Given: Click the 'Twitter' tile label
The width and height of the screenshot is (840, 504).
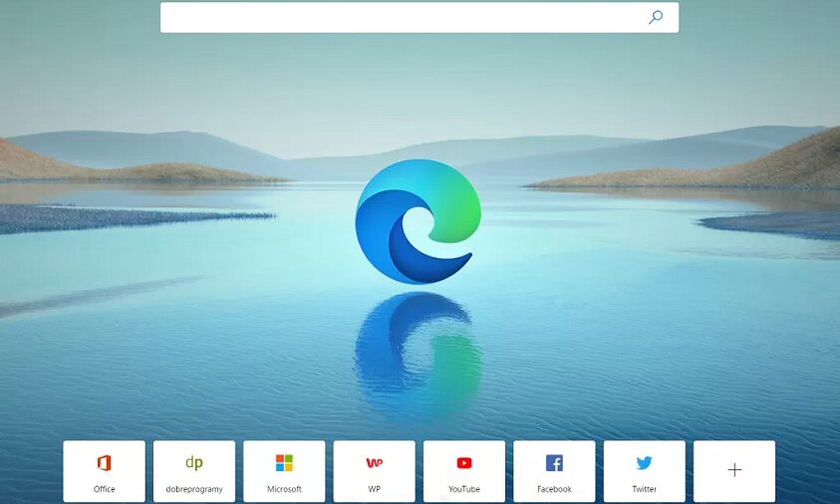Looking at the screenshot, I should click(x=645, y=489).
